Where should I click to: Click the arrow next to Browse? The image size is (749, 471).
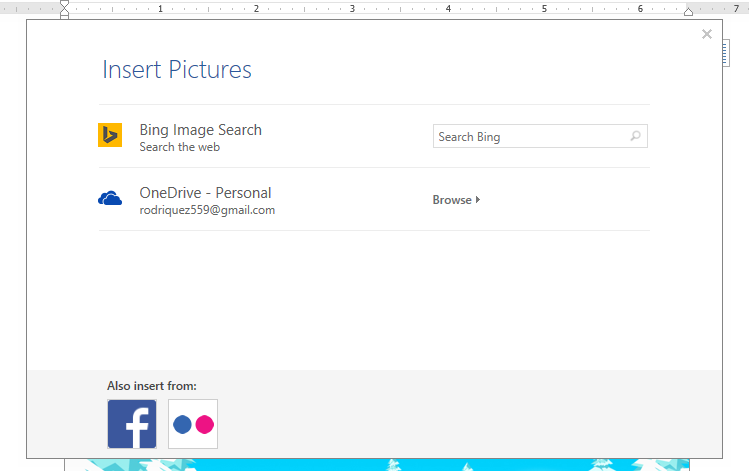point(478,200)
